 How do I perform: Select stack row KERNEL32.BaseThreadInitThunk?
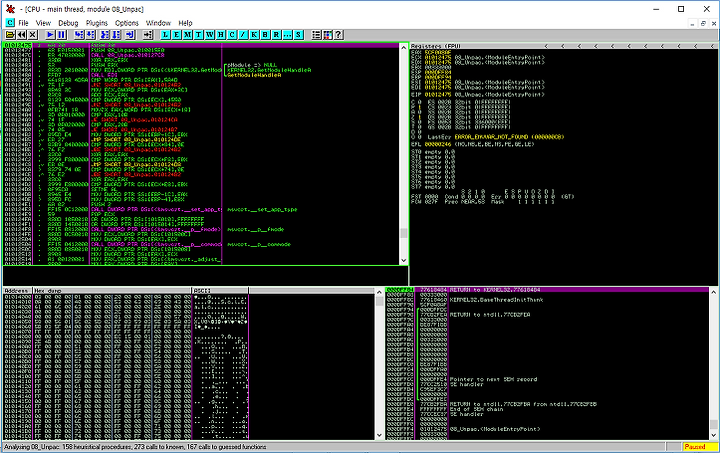point(496,300)
